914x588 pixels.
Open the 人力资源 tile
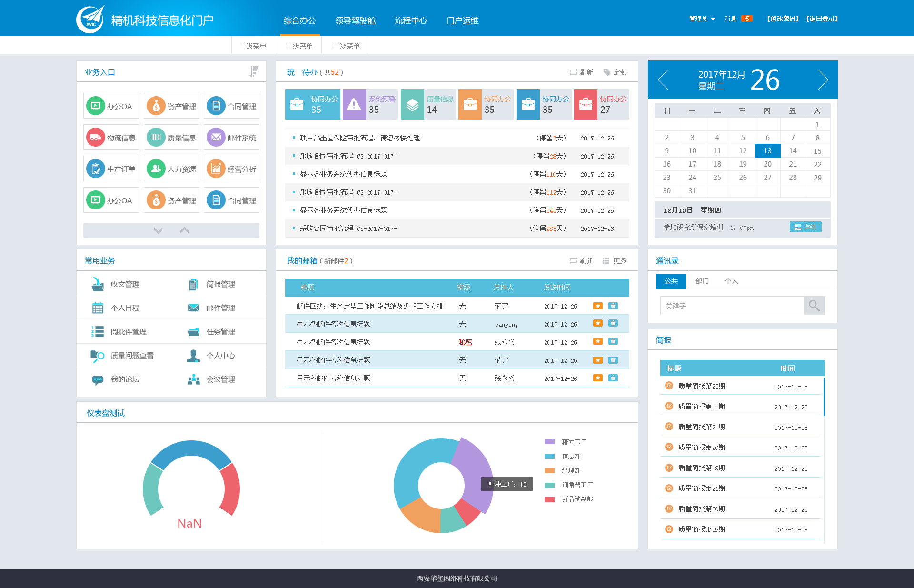coord(171,169)
